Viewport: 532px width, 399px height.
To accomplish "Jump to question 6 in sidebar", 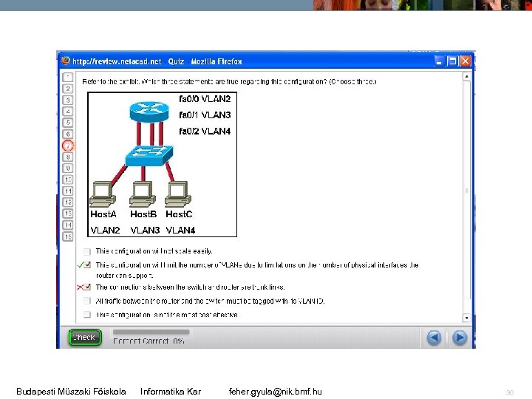I will coord(68,134).
